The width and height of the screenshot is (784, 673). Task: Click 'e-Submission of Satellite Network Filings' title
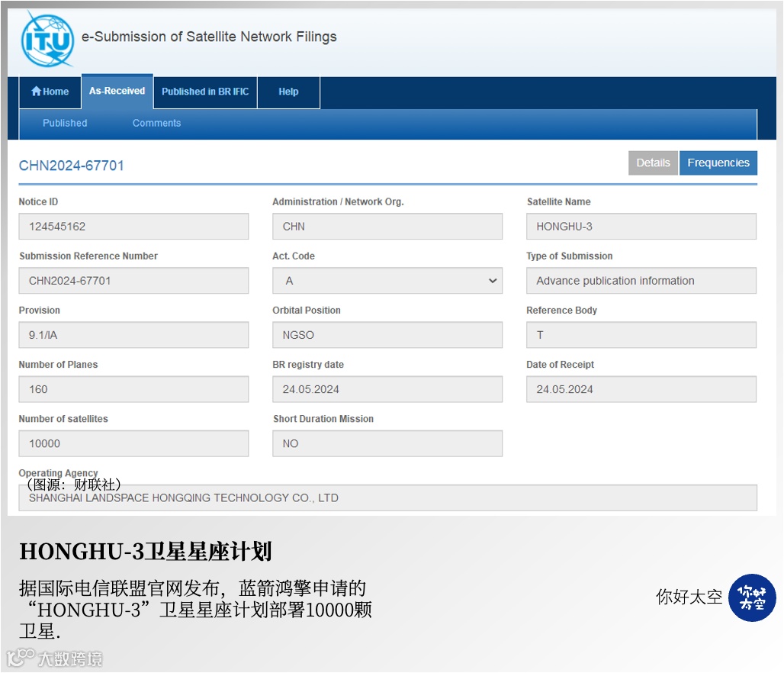click(209, 37)
